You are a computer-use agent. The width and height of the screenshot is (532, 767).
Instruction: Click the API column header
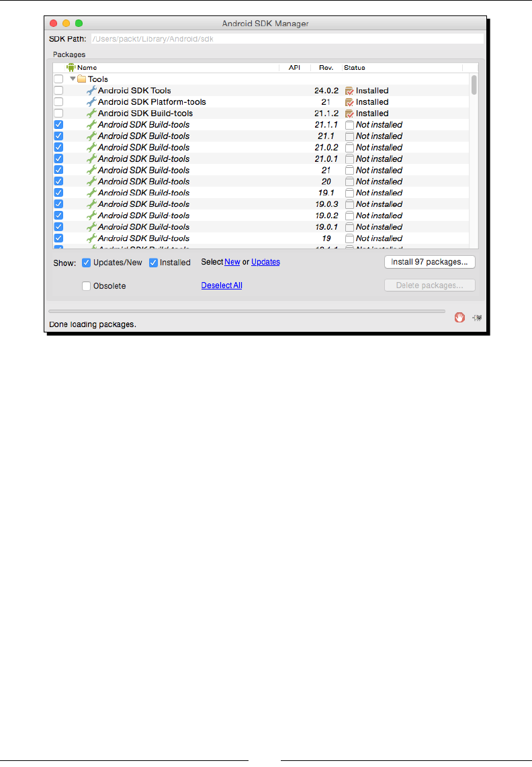click(294, 68)
